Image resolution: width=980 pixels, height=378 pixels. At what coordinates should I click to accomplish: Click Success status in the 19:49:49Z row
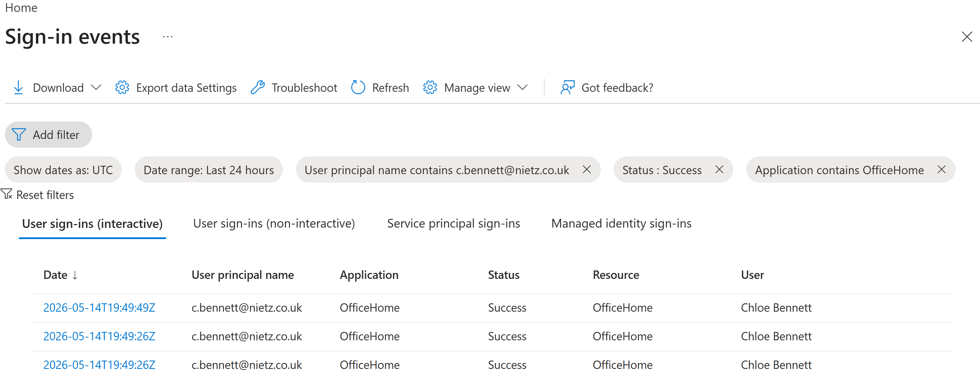pyautogui.click(x=507, y=307)
